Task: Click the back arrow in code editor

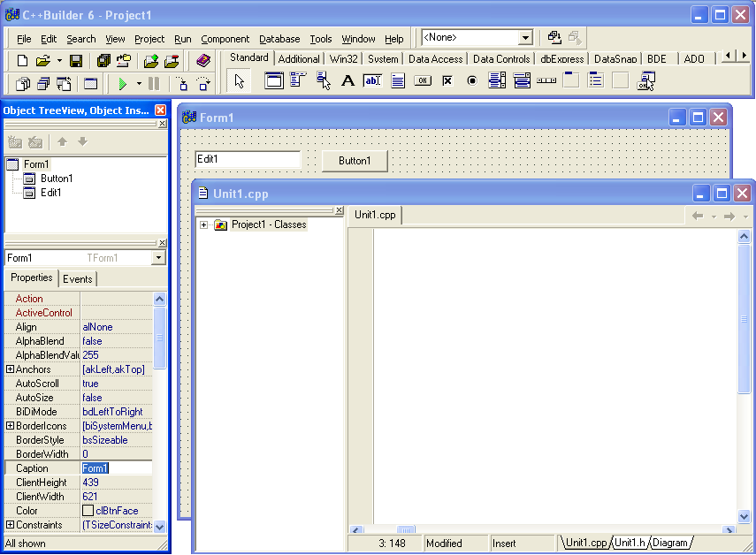Action: click(697, 217)
